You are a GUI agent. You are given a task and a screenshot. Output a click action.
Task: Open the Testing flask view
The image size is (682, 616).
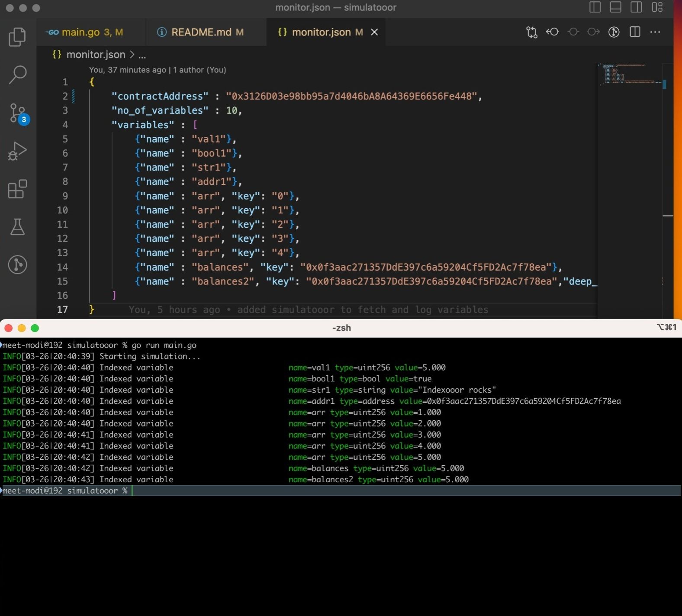17,226
